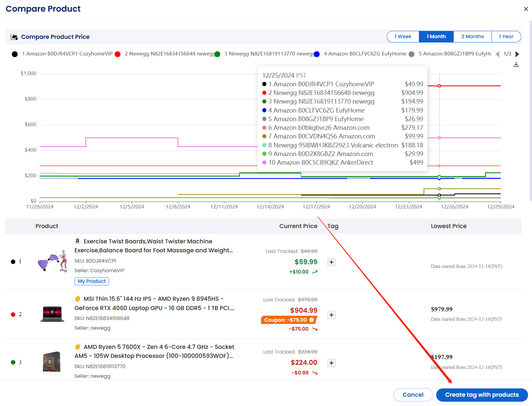Screen dimensions: 532x406
Task: Click Seller: CozyhomeVIP text
Action: coord(100,271)
